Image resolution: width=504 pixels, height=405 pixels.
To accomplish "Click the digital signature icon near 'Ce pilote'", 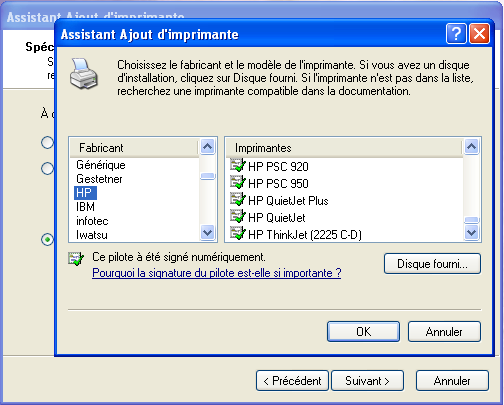I will pos(76,259).
